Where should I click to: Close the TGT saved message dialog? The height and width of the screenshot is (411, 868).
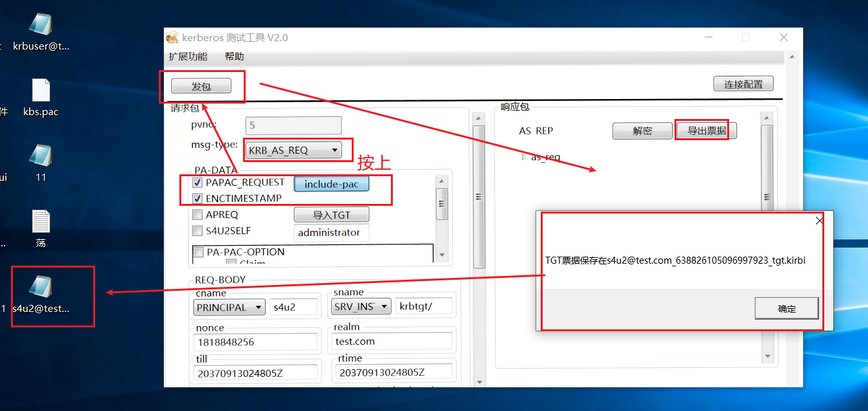click(818, 221)
